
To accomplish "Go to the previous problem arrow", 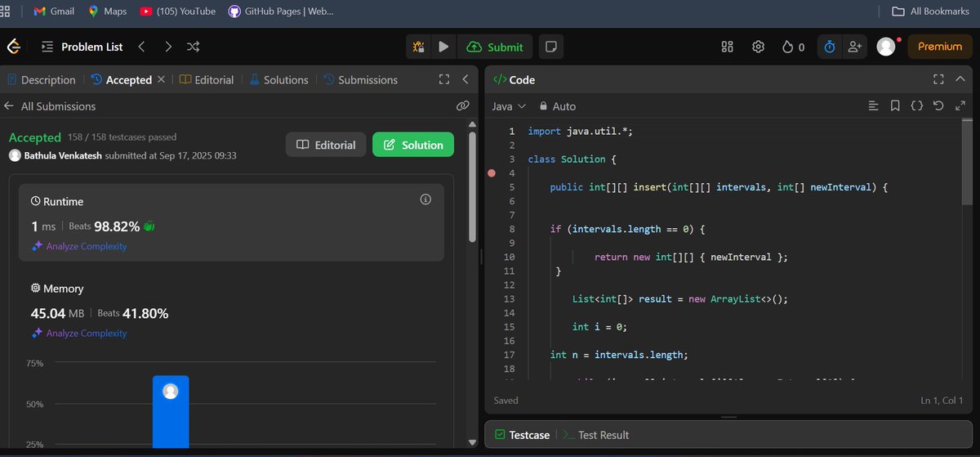I will (x=141, y=47).
